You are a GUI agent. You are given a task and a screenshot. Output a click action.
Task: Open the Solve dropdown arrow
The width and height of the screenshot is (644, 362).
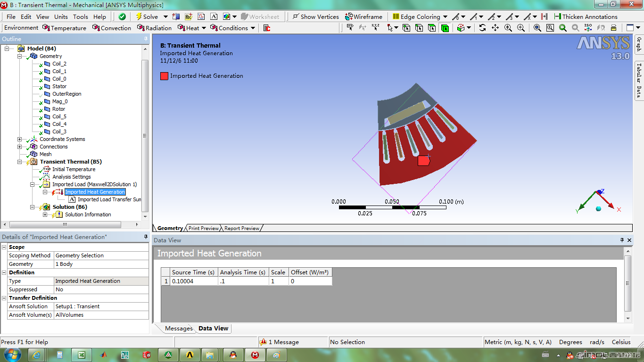165,16
